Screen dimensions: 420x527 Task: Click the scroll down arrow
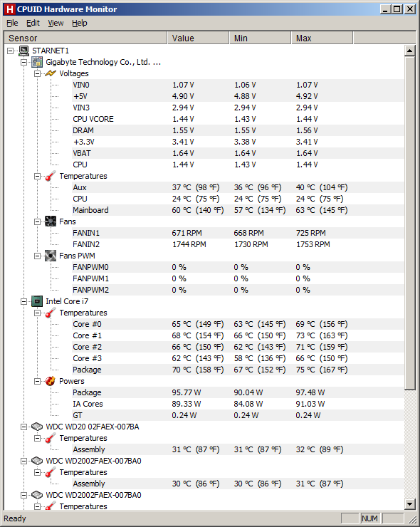(409, 503)
